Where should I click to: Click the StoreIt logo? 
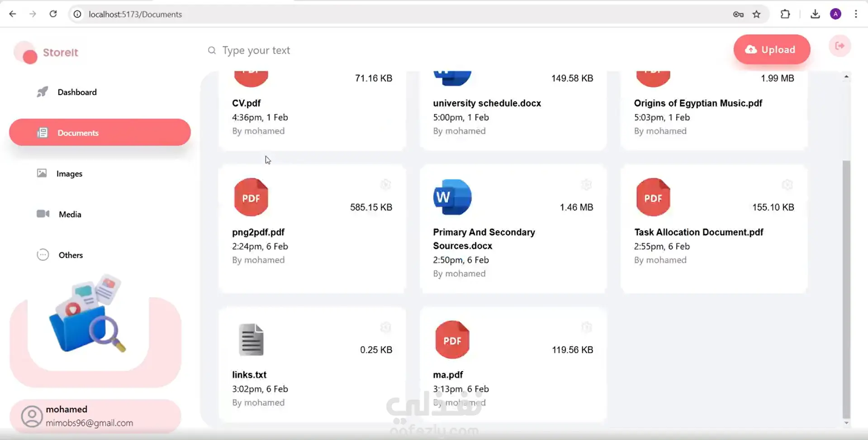pos(46,53)
